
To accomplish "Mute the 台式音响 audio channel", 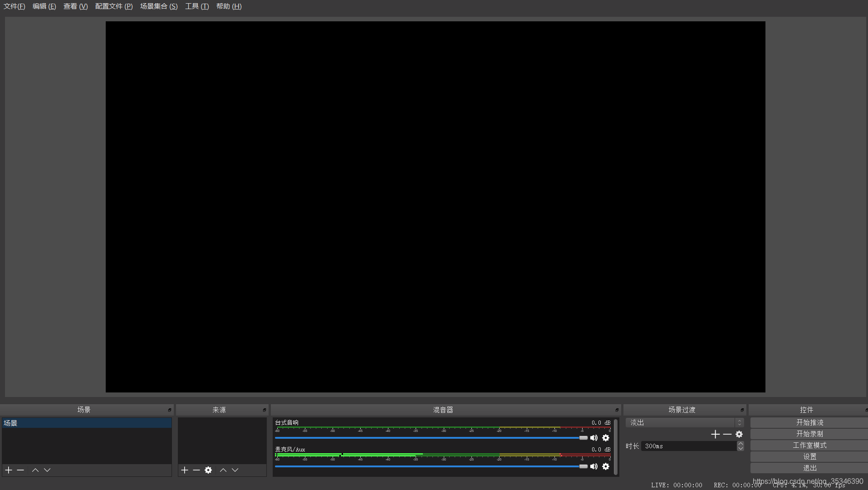I will (594, 438).
